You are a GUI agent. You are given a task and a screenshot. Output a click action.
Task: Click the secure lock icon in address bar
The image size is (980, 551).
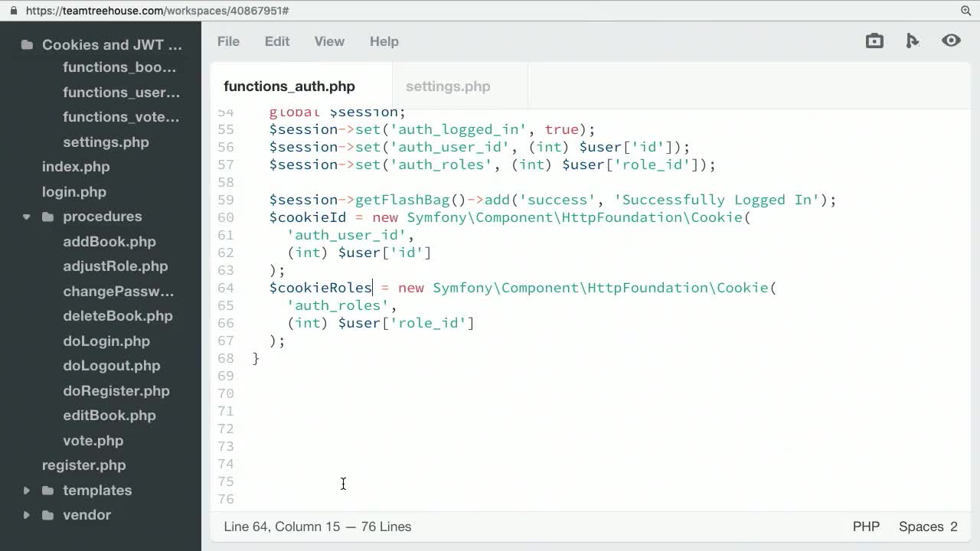click(x=13, y=11)
